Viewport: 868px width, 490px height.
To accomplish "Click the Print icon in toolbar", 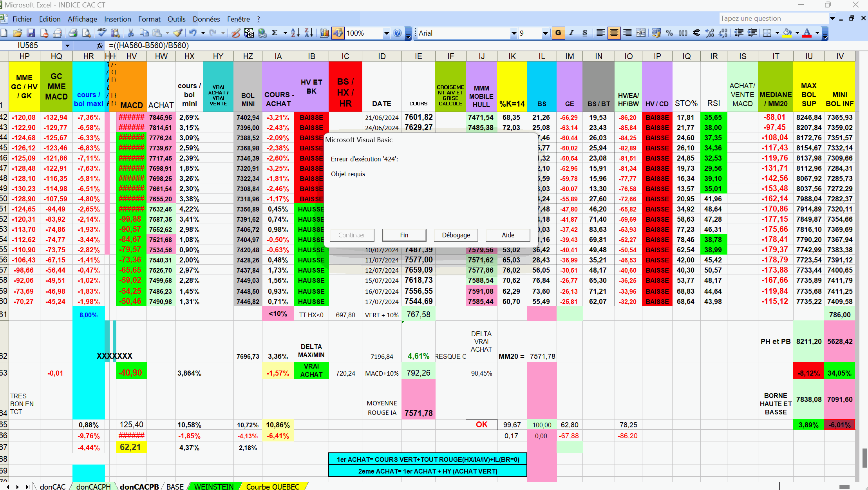I will pos(73,33).
